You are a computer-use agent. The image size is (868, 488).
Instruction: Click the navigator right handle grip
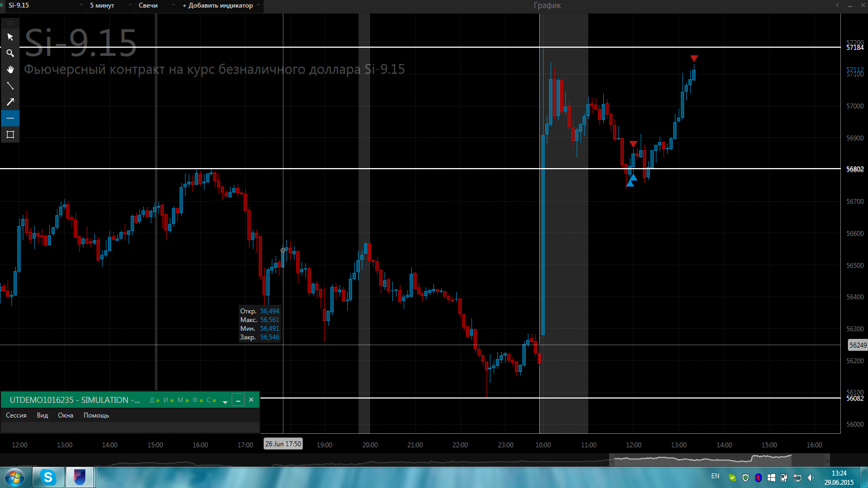(x=827, y=460)
